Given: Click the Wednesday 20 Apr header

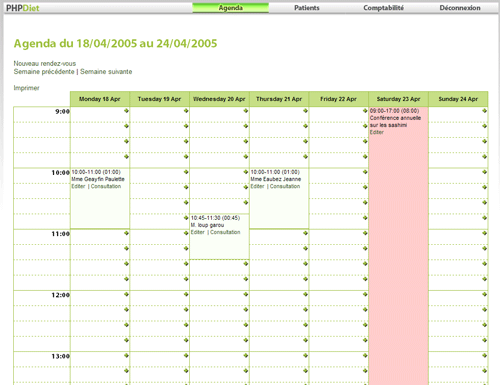Looking at the screenshot, I should (x=219, y=99).
